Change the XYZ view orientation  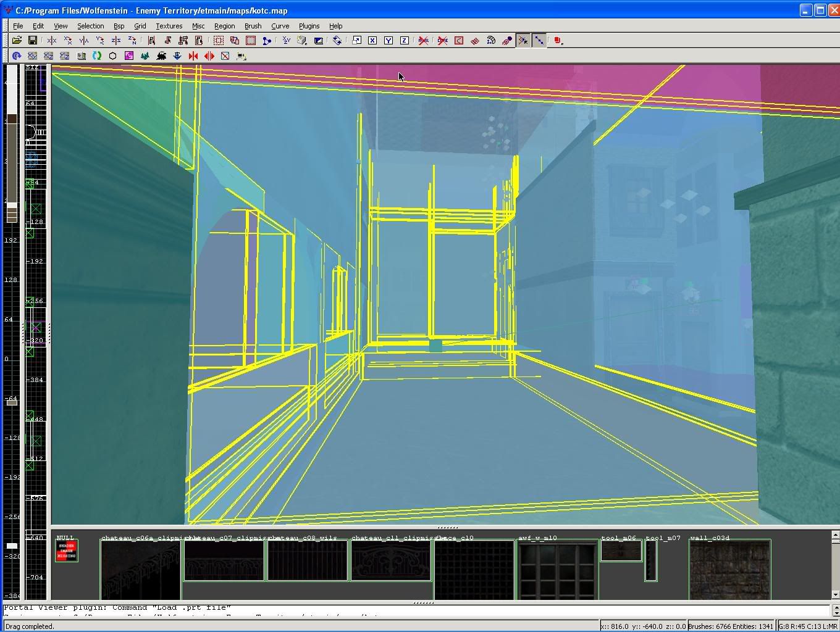286,41
